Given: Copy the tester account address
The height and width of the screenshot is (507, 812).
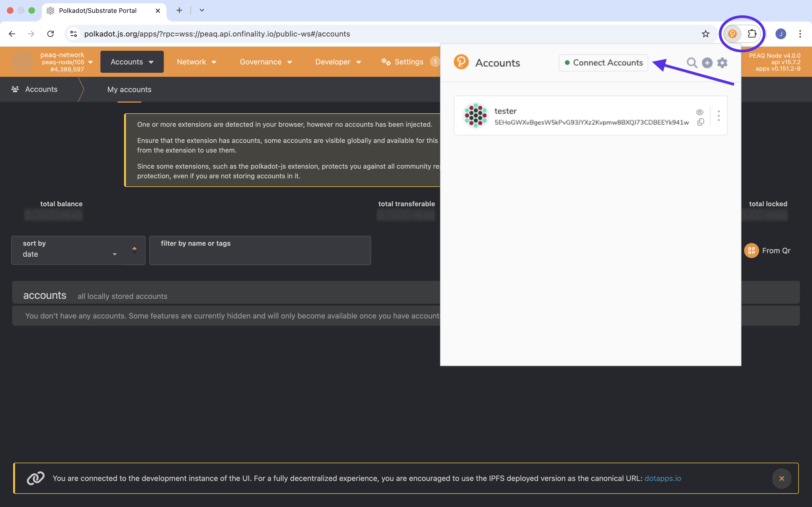Looking at the screenshot, I should (701, 122).
